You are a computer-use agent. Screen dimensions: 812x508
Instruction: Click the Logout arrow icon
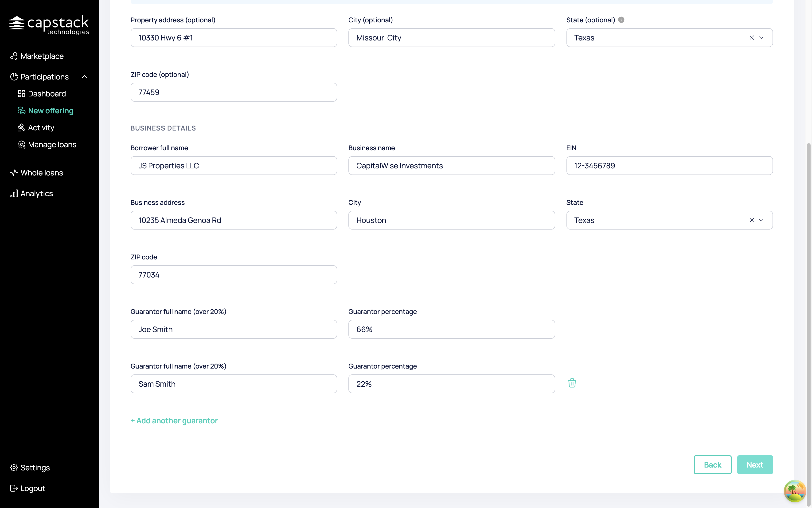click(x=14, y=488)
